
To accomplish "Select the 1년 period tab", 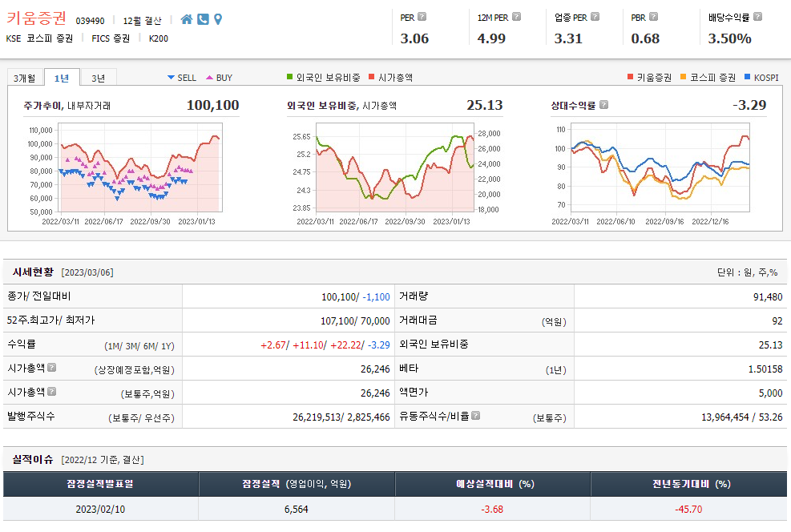I will (x=62, y=78).
